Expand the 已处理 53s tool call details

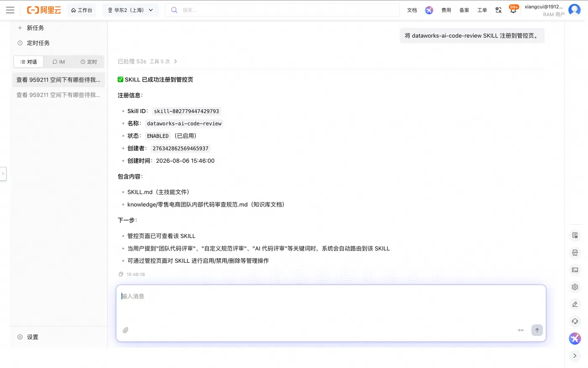click(x=147, y=61)
